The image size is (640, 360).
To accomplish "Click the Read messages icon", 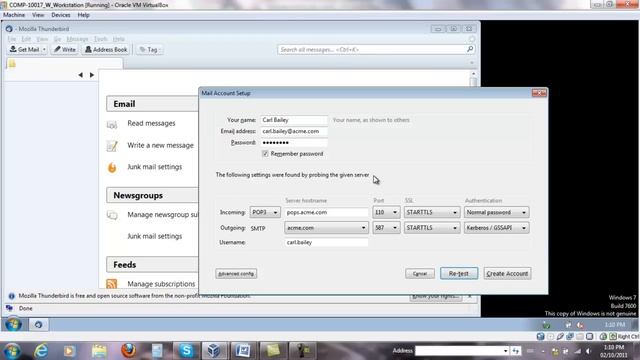I will point(112,124).
